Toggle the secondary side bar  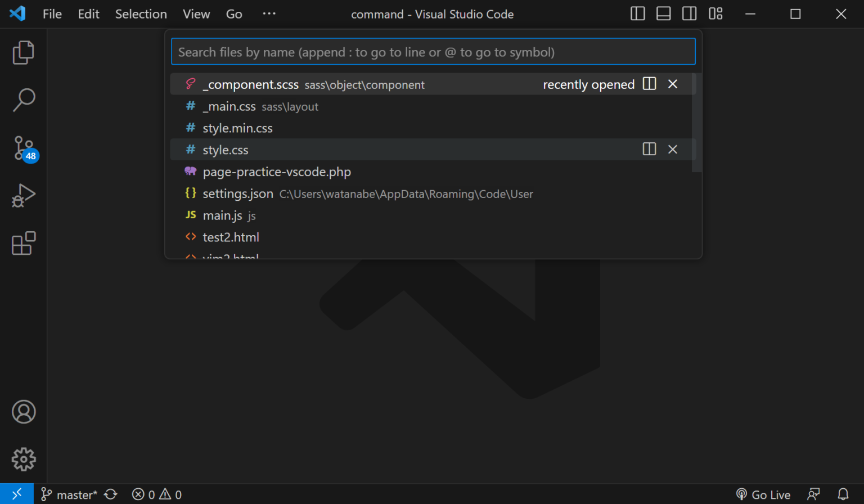click(689, 13)
